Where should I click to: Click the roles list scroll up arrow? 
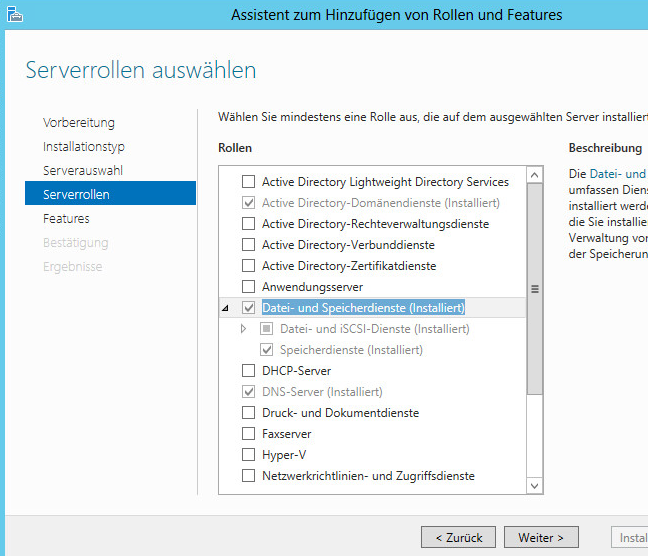coord(534,175)
